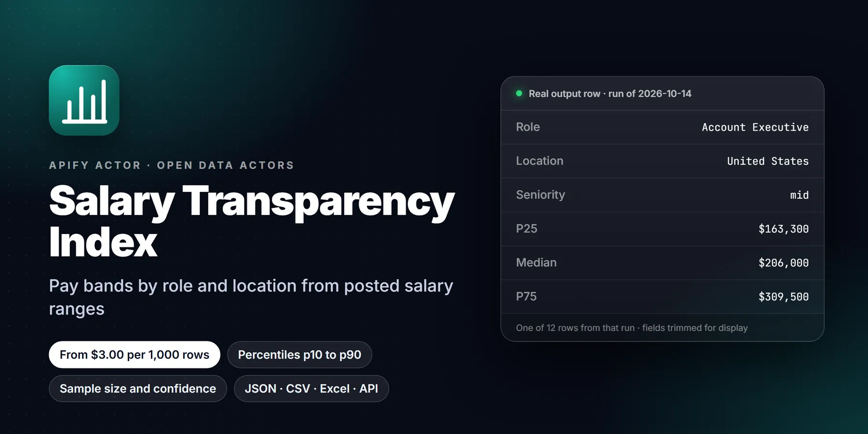
Task: Select the 'Seniority' field label
Action: (541, 195)
